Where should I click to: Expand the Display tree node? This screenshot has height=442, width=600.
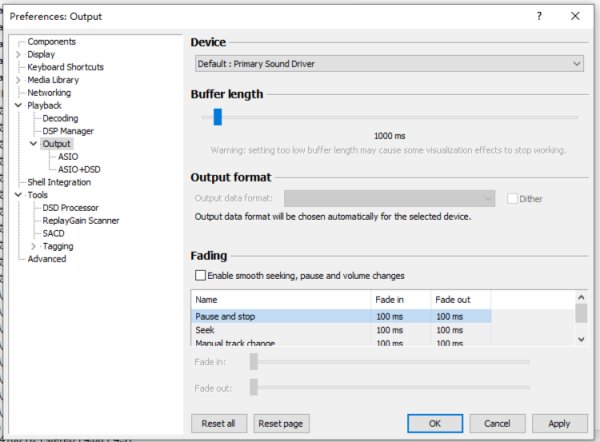[19, 54]
